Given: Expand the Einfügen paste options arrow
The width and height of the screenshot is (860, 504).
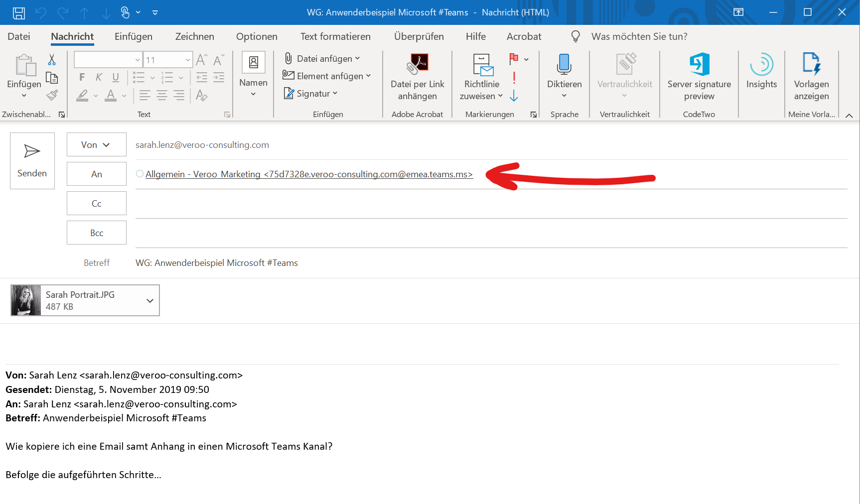Looking at the screenshot, I should (x=24, y=96).
